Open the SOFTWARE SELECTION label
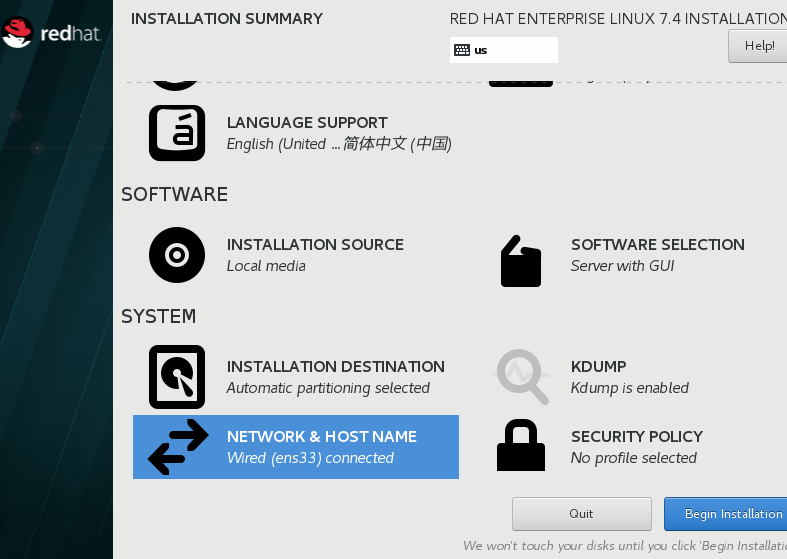 click(658, 244)
